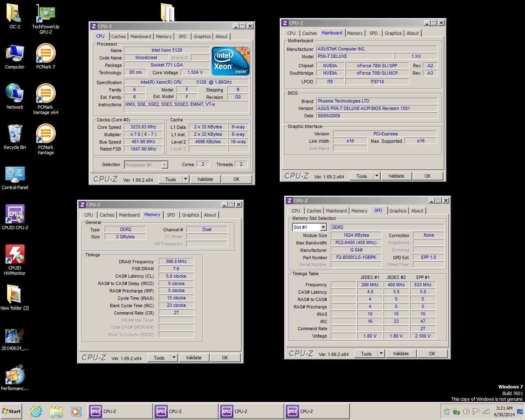
Task: Switch to Caches tab in CPU window
Action: pyautogui.click(x=119, y=37)
